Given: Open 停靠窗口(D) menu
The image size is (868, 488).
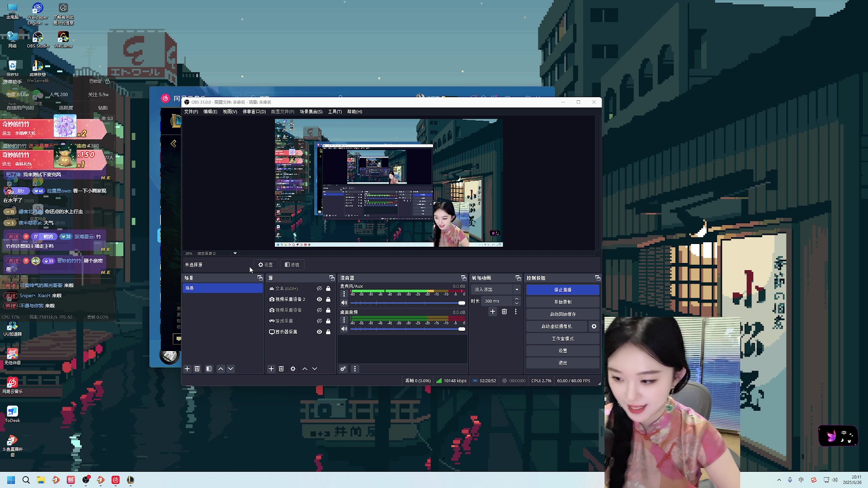Looking at the screenshot, I should [254, 112].
